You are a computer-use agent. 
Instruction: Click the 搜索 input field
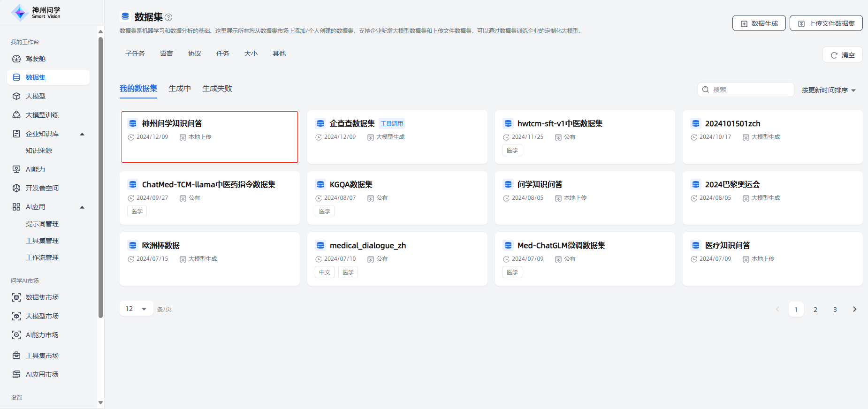tap(750, 90)
